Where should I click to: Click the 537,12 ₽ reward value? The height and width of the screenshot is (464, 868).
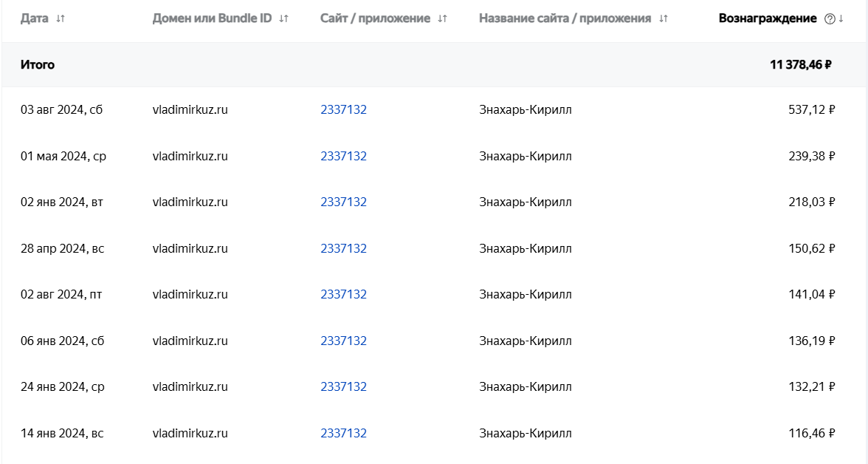click(812, 110)
